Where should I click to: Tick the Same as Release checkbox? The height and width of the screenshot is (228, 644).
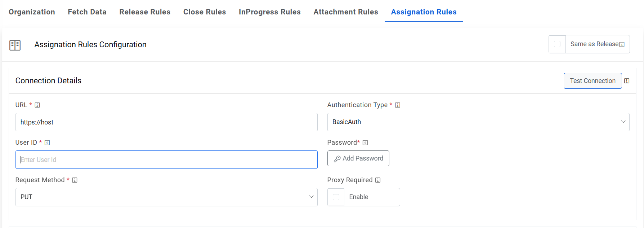point(557,44)
